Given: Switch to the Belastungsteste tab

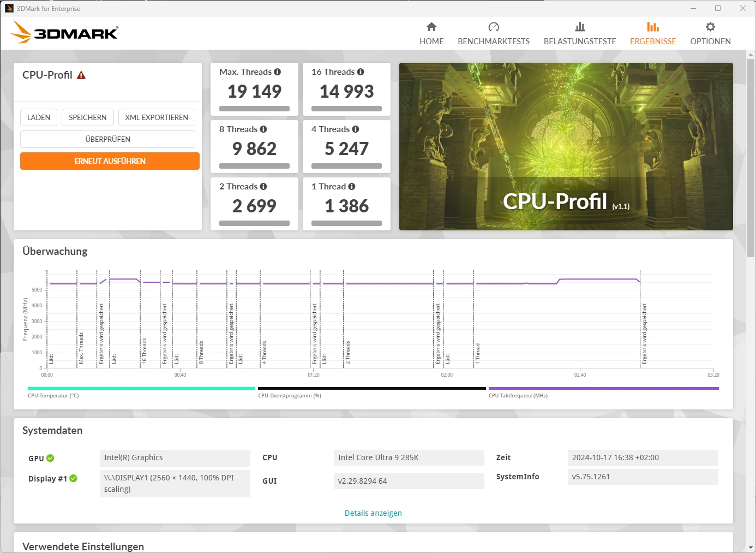Looking at the screenshot, I should click(x=580, y=34).
